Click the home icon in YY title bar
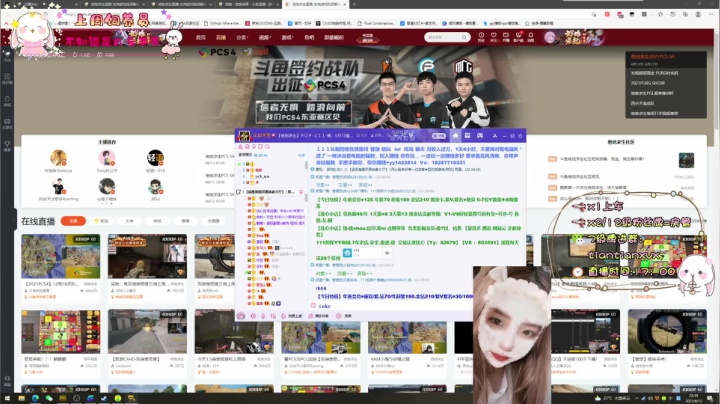 456,135
